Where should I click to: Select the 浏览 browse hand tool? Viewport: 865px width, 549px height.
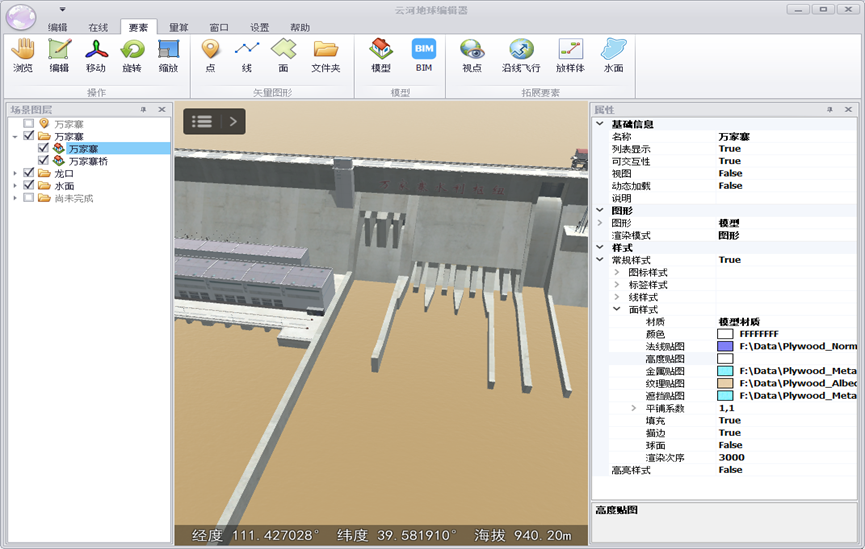(x=23, y=56)
